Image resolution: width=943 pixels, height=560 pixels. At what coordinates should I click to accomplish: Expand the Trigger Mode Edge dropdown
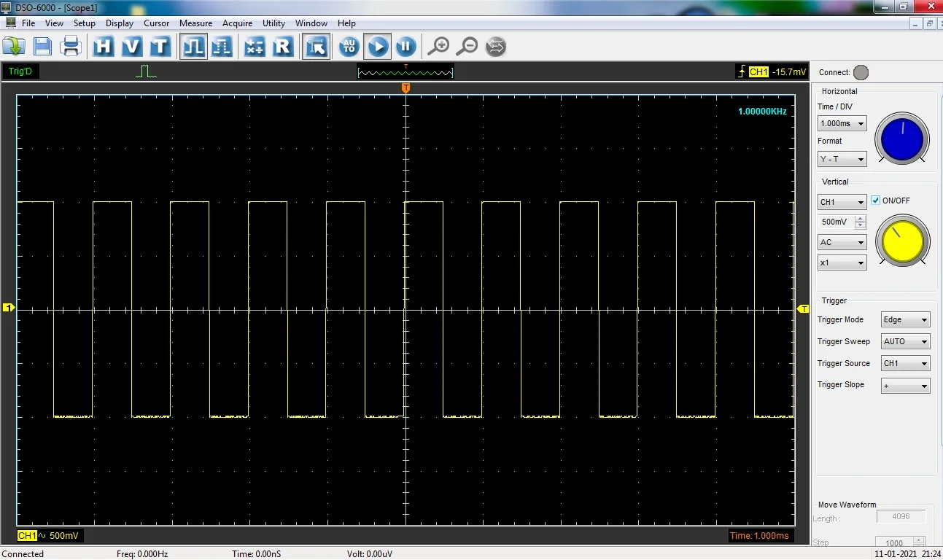905,320
